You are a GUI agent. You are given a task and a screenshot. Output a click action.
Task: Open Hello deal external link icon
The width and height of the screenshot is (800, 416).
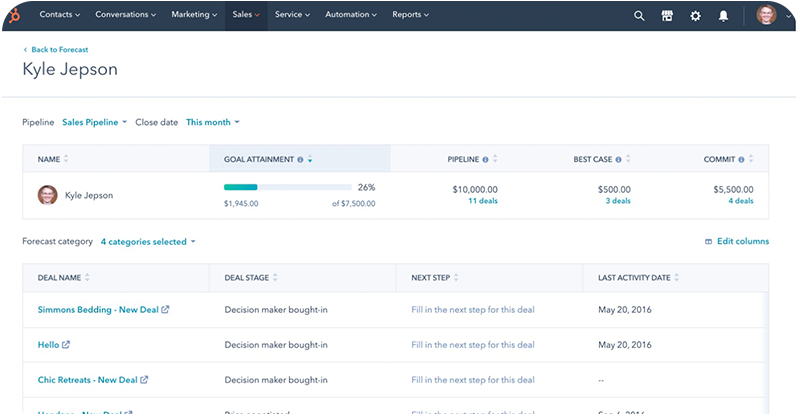66,345
